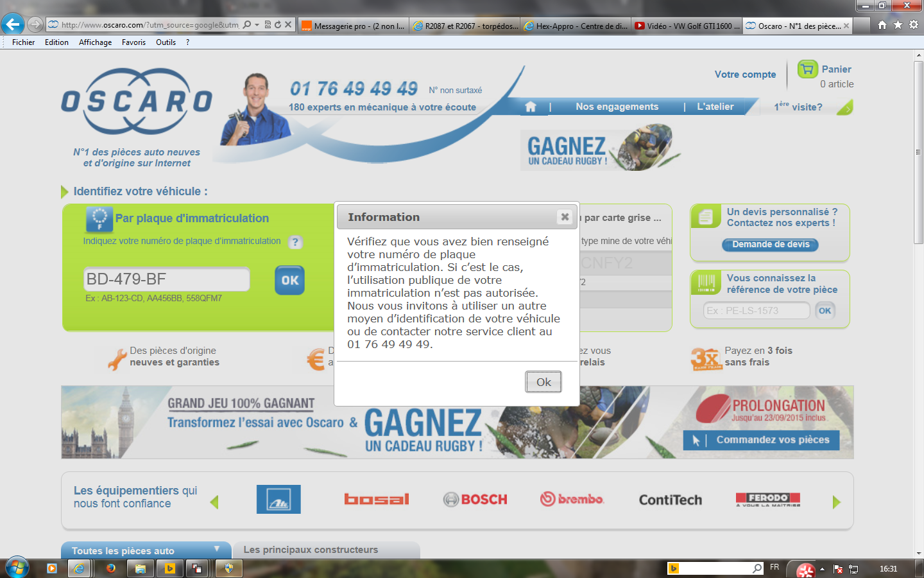Viewport: 924px width, 578px height.
Task: Open the Votre compte link
Action: click(x=745, y=74)
